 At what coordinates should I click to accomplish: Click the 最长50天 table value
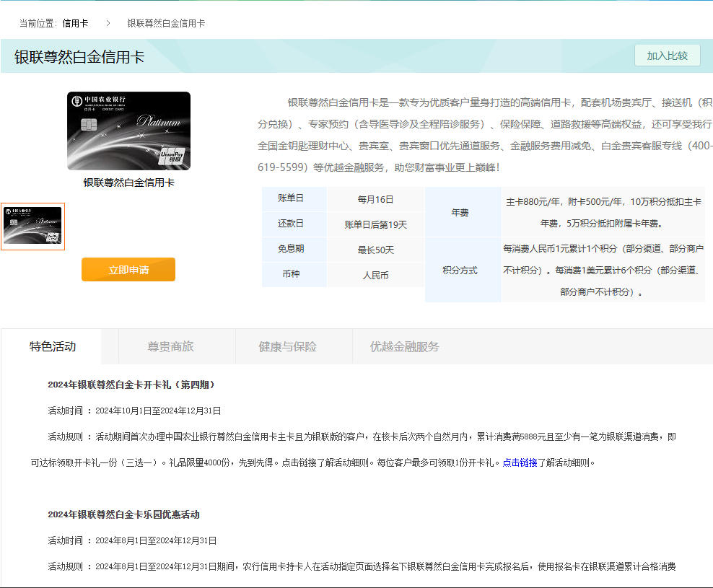[x=375, y=250]
